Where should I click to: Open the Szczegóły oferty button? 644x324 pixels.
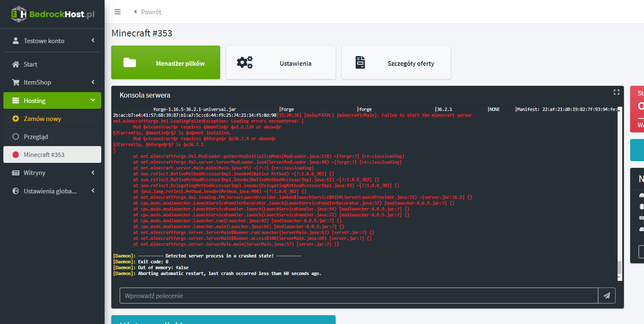tap(396, 62)
